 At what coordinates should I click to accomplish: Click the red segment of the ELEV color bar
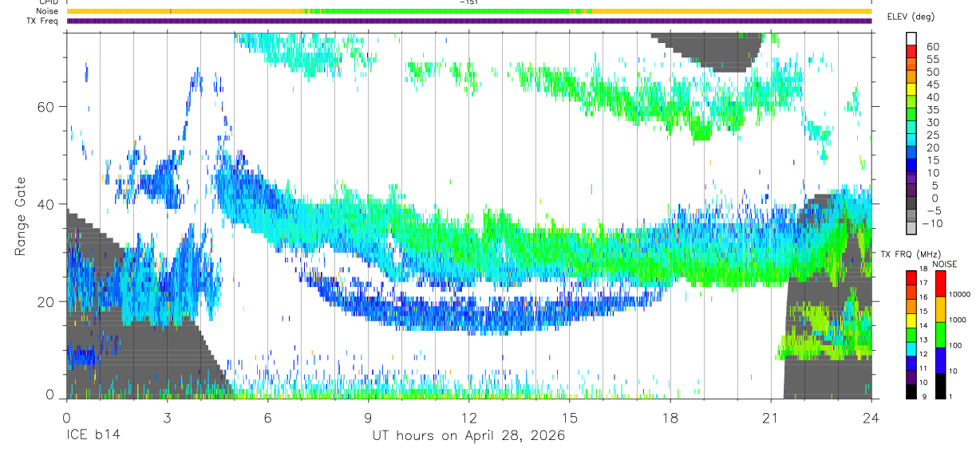pos(911,52)
